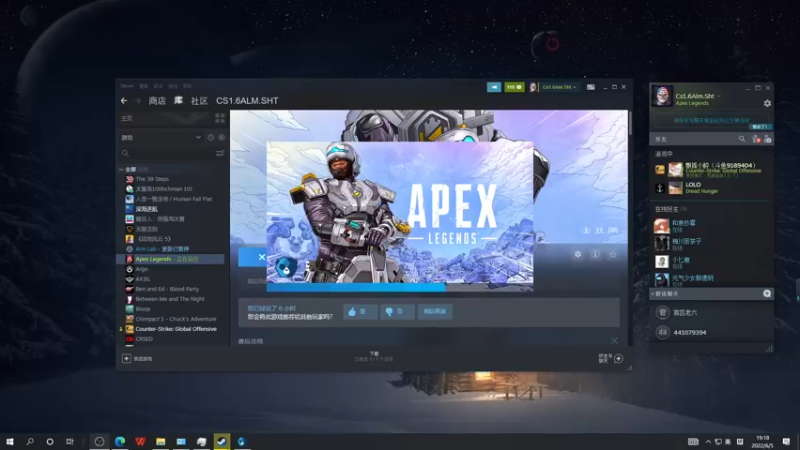Select Between Me and The Night
The width and height of the screenshot is (800, 450).
pos(165,299)
